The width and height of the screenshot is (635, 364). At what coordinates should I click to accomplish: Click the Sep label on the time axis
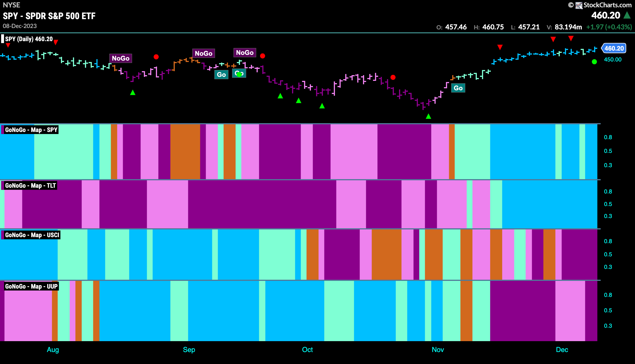point(189,350)
